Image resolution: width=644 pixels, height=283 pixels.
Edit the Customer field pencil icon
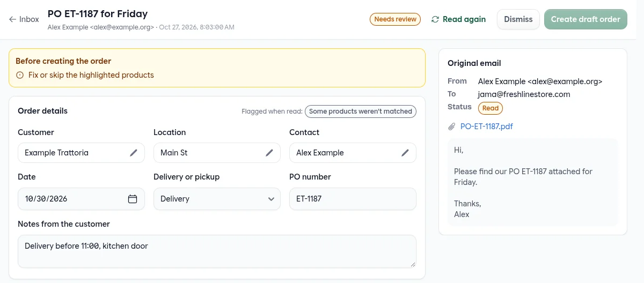click(134, 153)
